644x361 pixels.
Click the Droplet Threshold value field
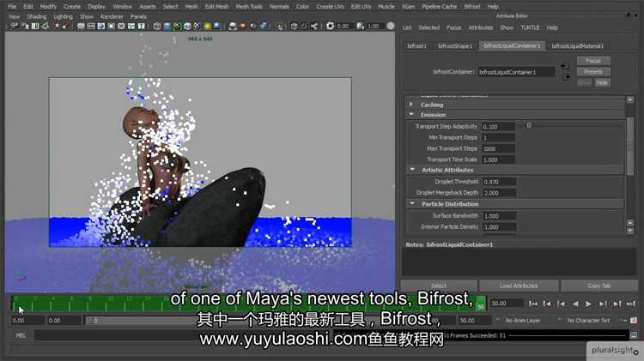pyautogui.click(x=499, y=182)
